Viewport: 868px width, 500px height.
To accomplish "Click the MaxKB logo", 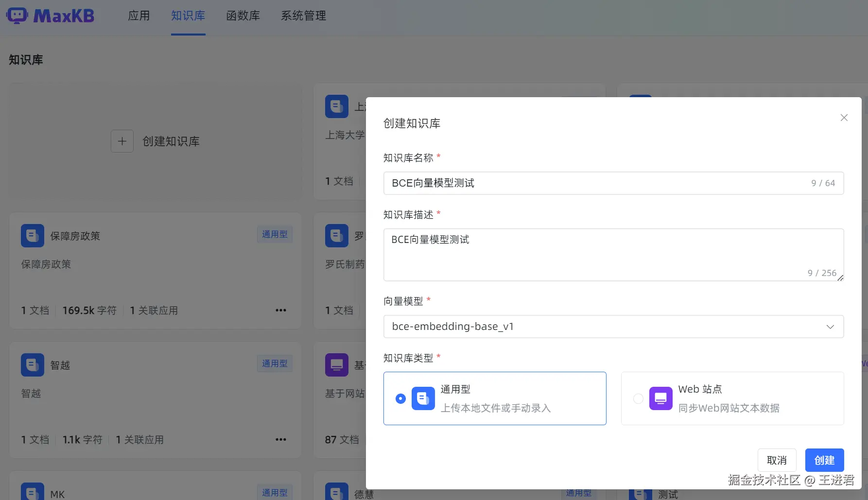I will [x=50, y=16].
